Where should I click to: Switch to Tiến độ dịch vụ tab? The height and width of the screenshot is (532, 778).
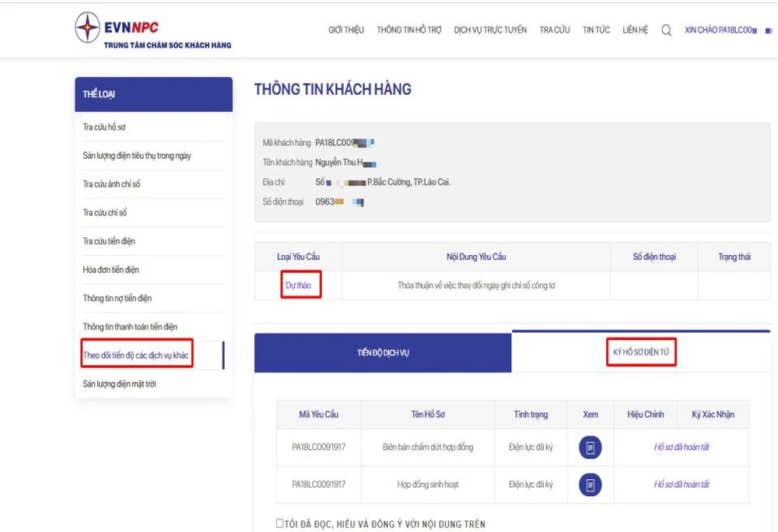[383, 352]
